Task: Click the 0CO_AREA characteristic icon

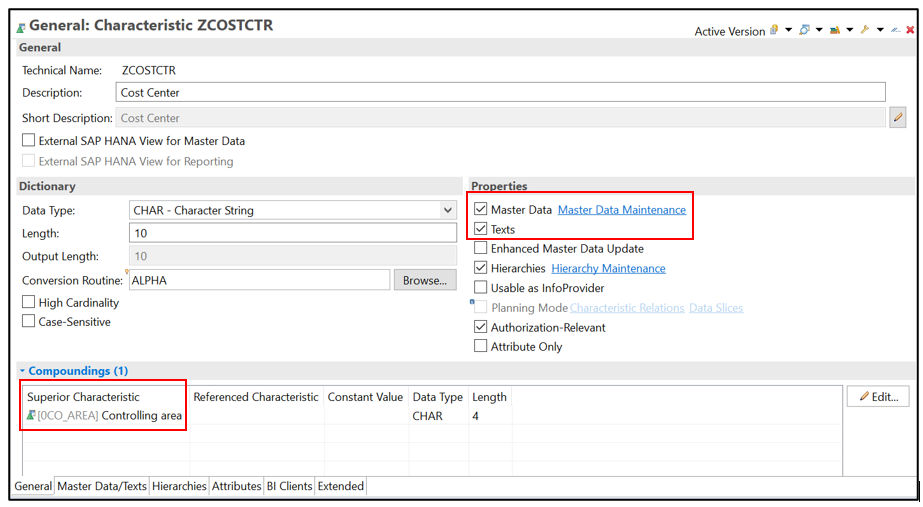Action: coord(31,416)
